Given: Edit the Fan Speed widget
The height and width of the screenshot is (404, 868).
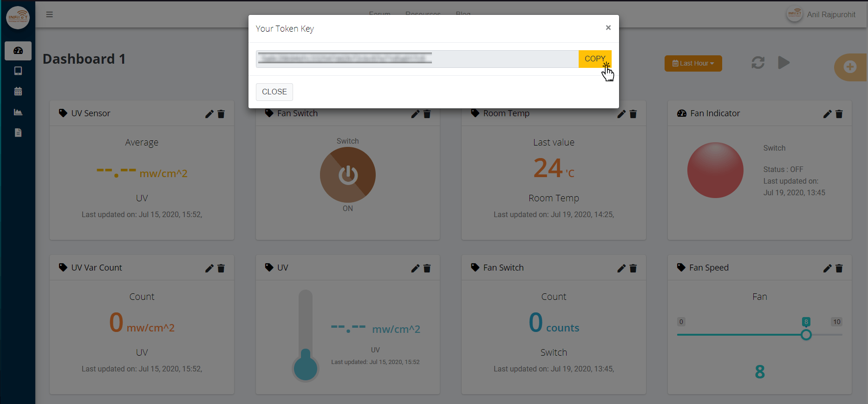Looking at the screenshot, I should click(x=827, y=268).
